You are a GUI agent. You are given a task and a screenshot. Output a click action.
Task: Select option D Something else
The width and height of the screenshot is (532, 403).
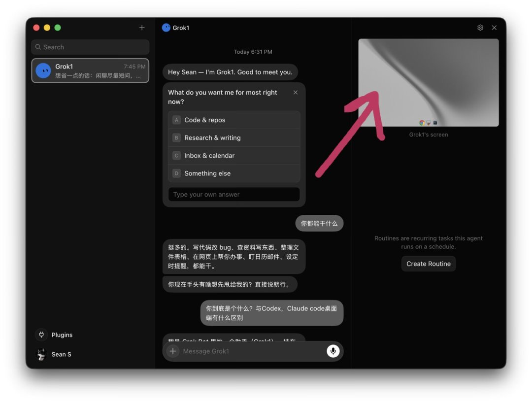(234, 173)
